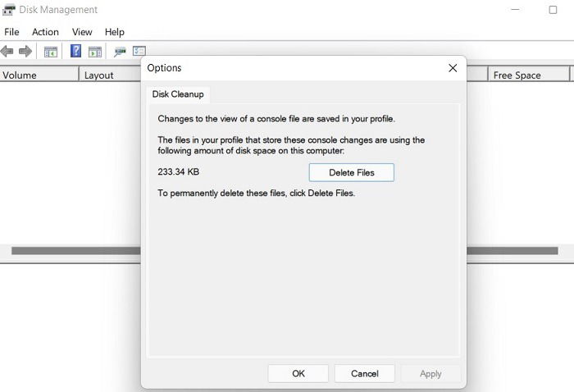574x392 pixels.
Task: Click the checklist settings toolbar icon
Action: [x=139, y=51]
